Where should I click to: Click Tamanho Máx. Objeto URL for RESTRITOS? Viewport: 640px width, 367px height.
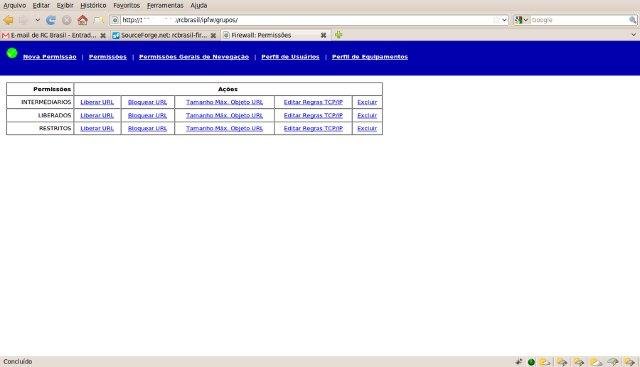tap(224, 128)
